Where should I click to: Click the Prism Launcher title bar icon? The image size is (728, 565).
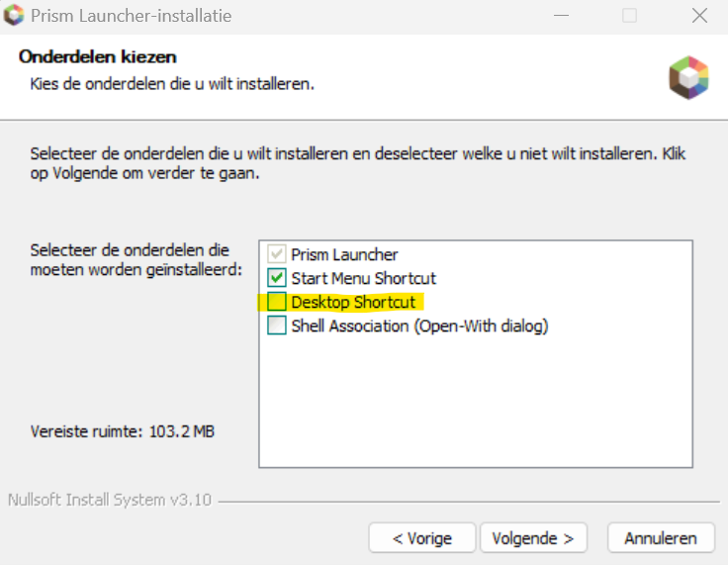tap(14, 15)
